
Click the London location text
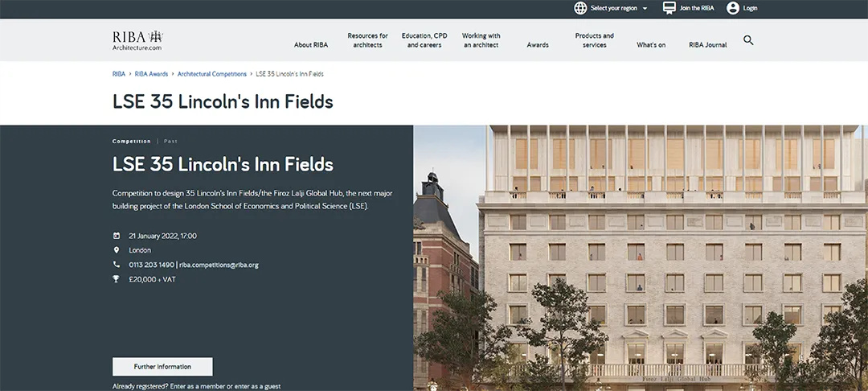pyautogui.click(x=140, y=250)
